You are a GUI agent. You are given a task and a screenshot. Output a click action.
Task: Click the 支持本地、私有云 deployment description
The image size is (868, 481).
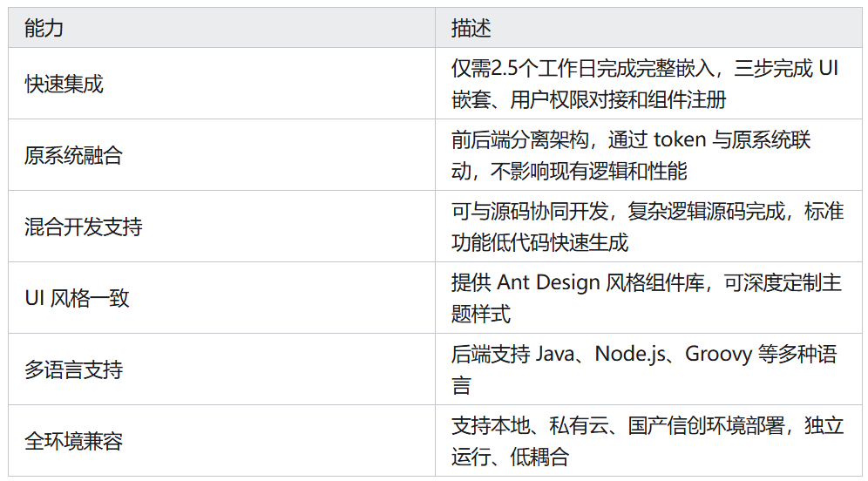coord(648,441)
